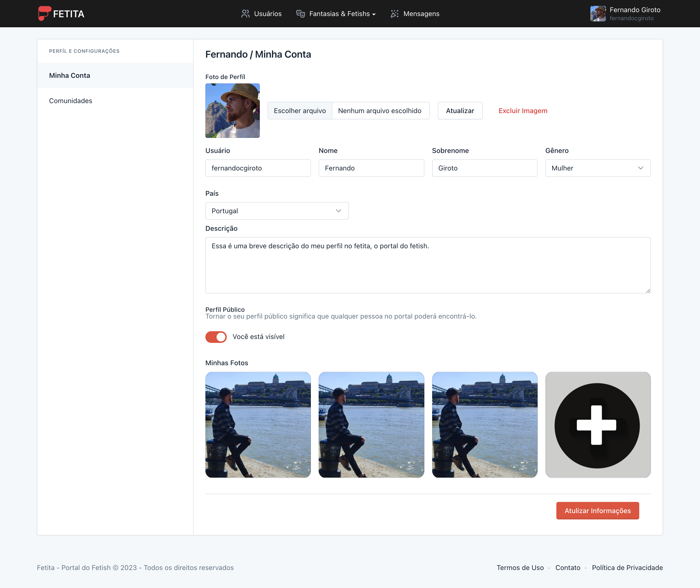The image size is (700, 588).
Task: Toggle the Você está visível switch
Action: tap(216, 337)
